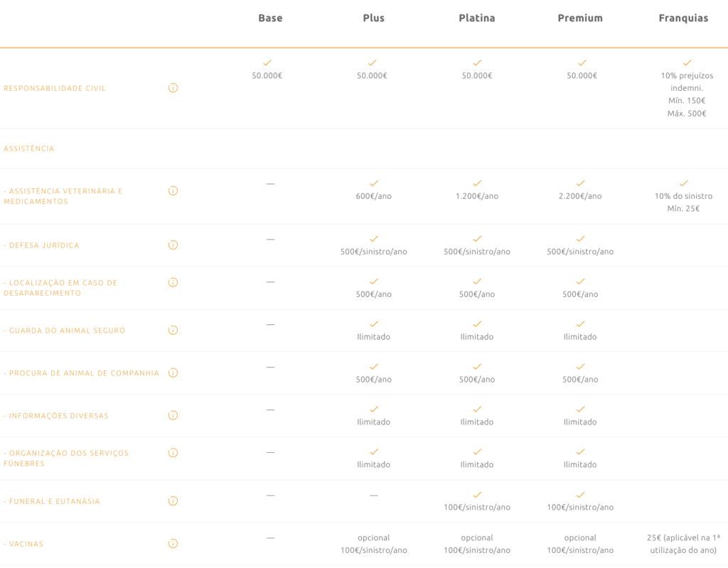Show info for Localização em caso de desaparecimento
Screen dimensions: 728x568
click(173, 282)
